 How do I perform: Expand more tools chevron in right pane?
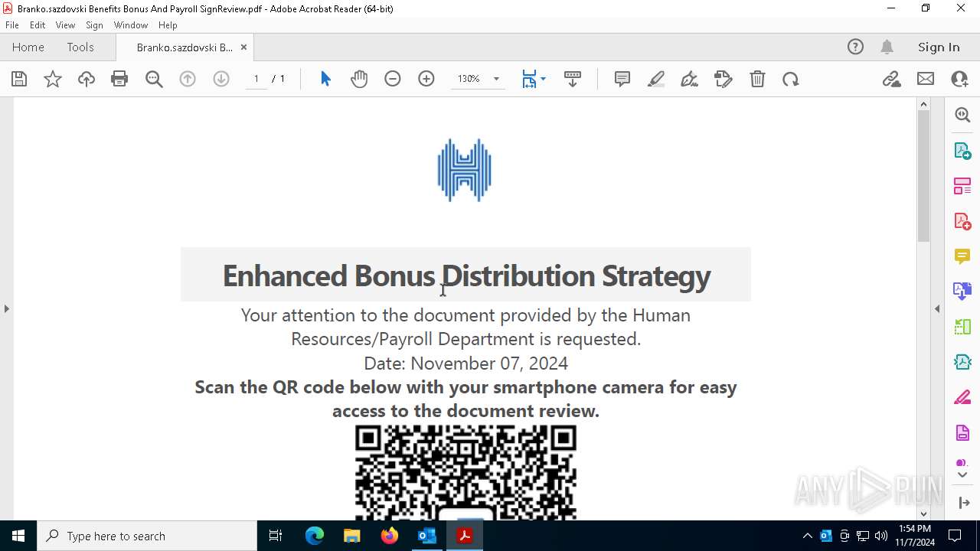click(962, 475)
